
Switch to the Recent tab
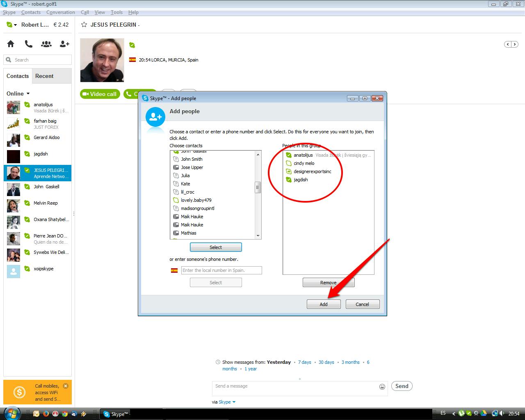coord(44,76)
